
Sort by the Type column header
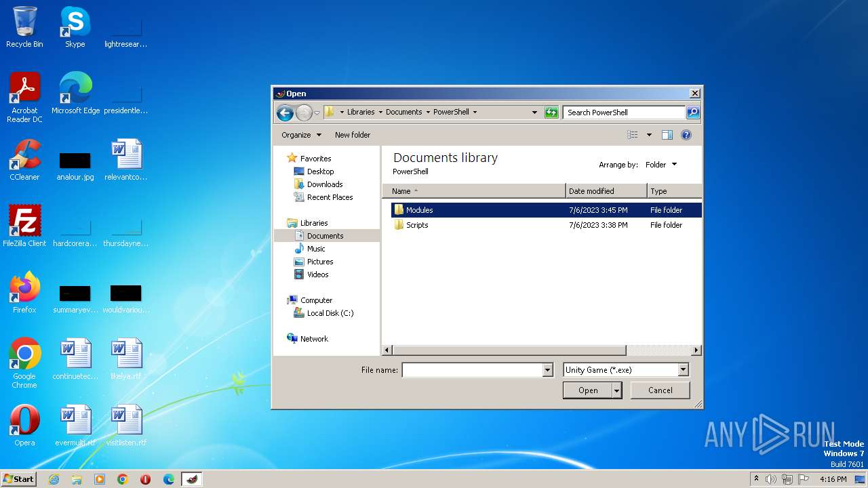675,191
